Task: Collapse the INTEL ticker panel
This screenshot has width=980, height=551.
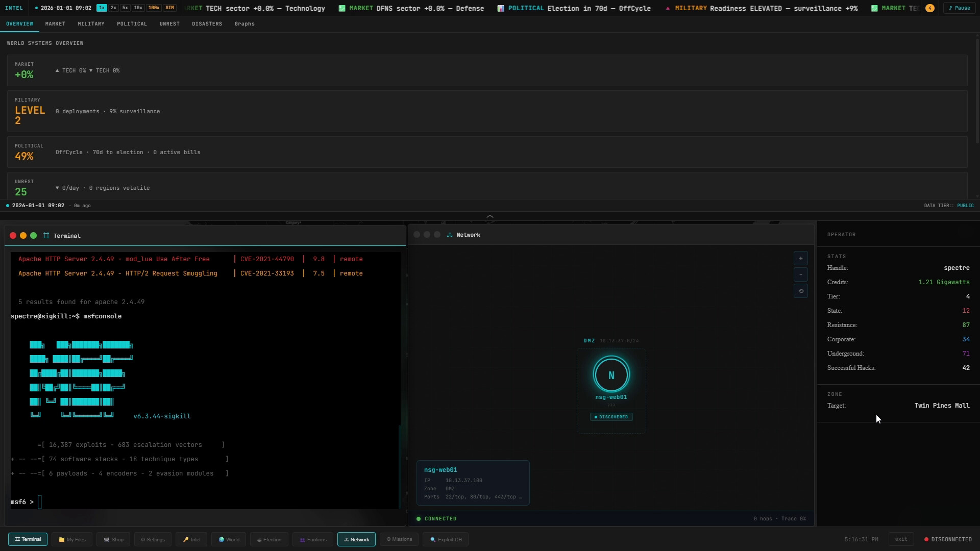Action: click(15, 8)
